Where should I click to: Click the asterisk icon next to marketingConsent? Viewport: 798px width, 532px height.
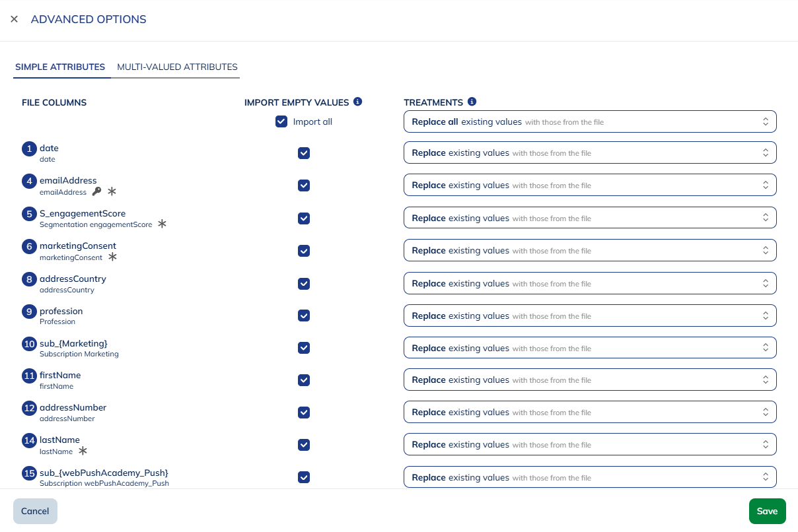point(112,257)
